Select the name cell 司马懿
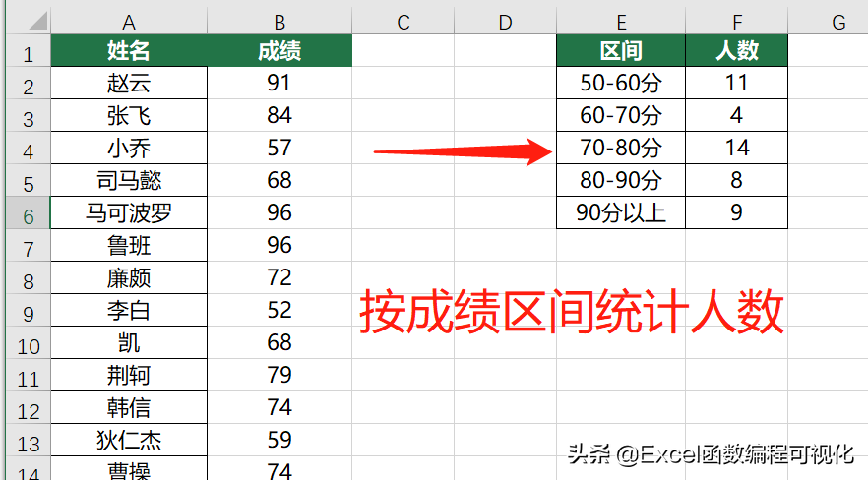The image size is (868, 480). (x=129, y=180)
